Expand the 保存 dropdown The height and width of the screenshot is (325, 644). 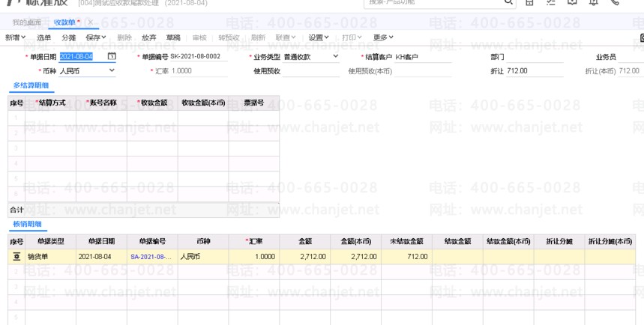point(96,37)
